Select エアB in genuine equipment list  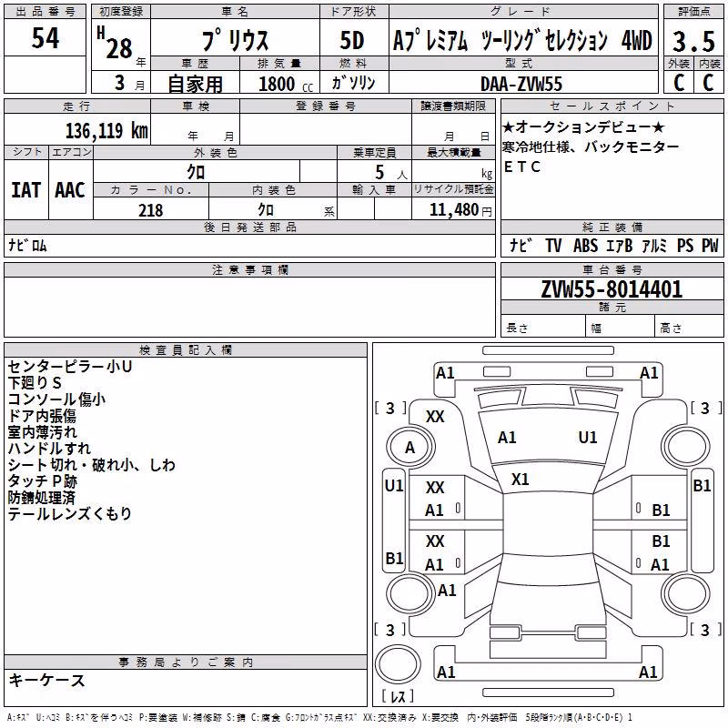point(620,245)
